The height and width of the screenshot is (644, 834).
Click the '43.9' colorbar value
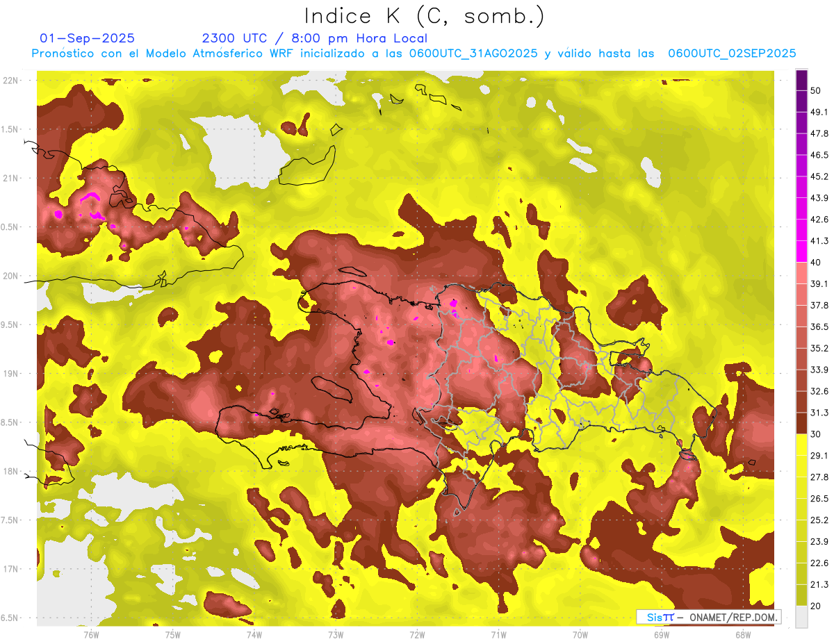(x=819, y=198)
